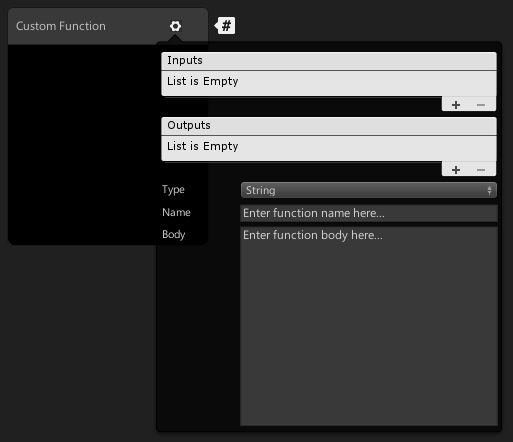
Task: Click the hash preview tag icon
Action: click(x=225, y=26)
